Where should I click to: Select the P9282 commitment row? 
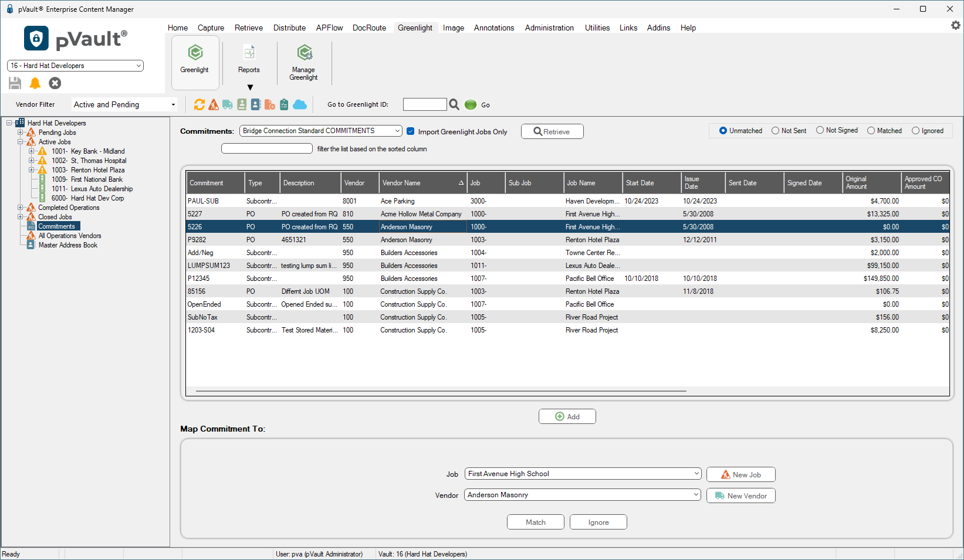(567, 240)
